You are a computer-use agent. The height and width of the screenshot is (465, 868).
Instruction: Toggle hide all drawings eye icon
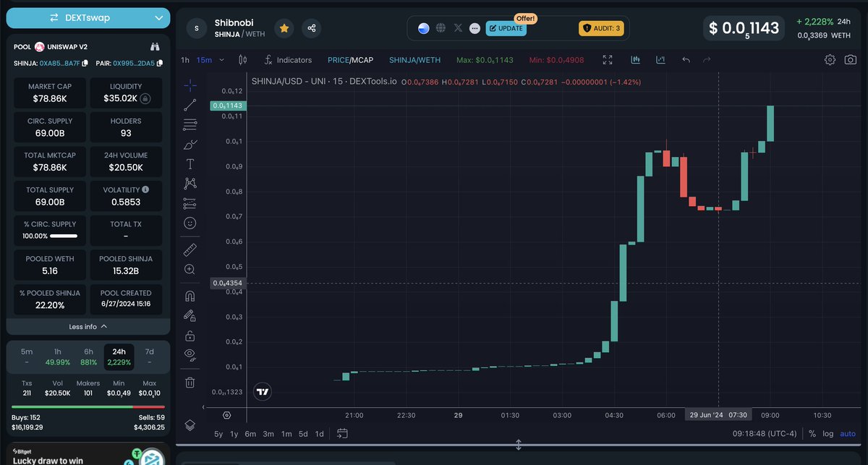pos(190,354)
